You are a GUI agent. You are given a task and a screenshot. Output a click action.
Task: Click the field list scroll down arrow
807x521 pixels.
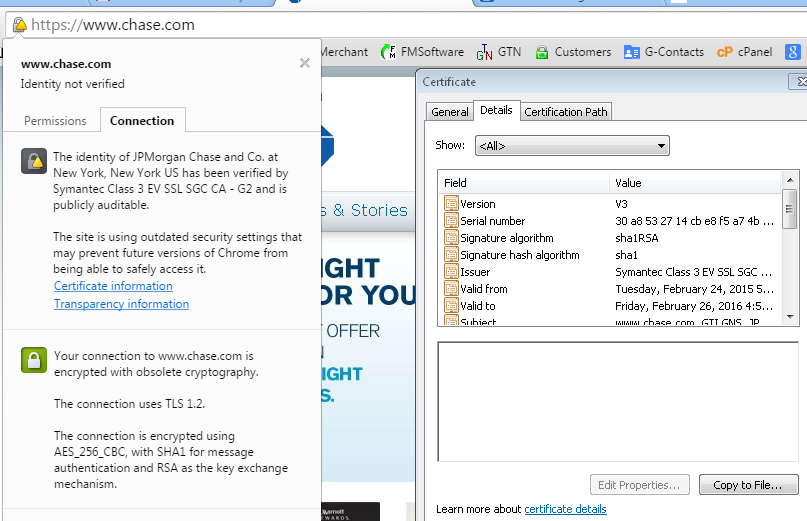point(790,317)
